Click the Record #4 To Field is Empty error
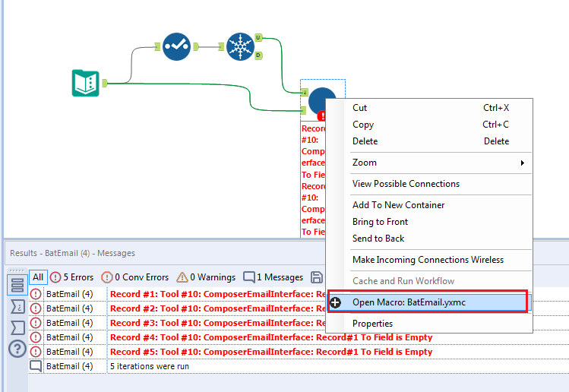 [271, 337]
